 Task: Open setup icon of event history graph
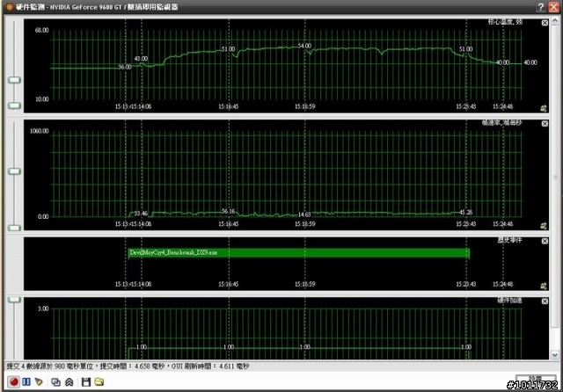tap(544, 286)
